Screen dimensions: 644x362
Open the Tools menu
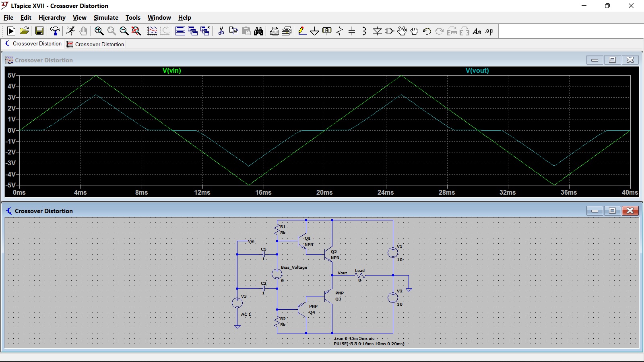pos(133,18)
